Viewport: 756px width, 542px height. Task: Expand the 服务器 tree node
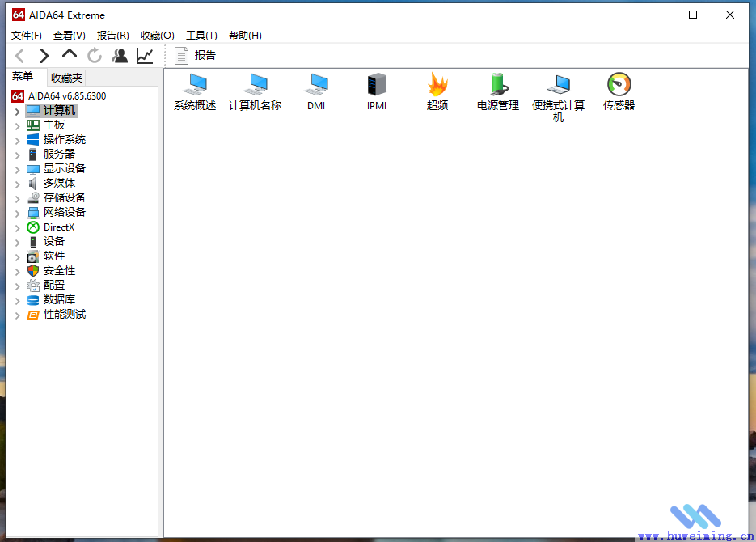point(17,155)
